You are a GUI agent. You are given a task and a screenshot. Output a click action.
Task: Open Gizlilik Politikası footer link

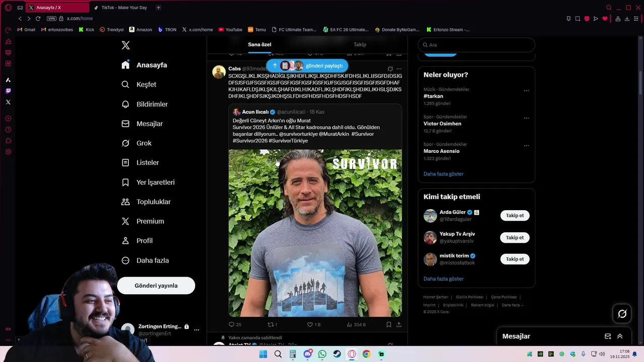(x=469, y=297)
